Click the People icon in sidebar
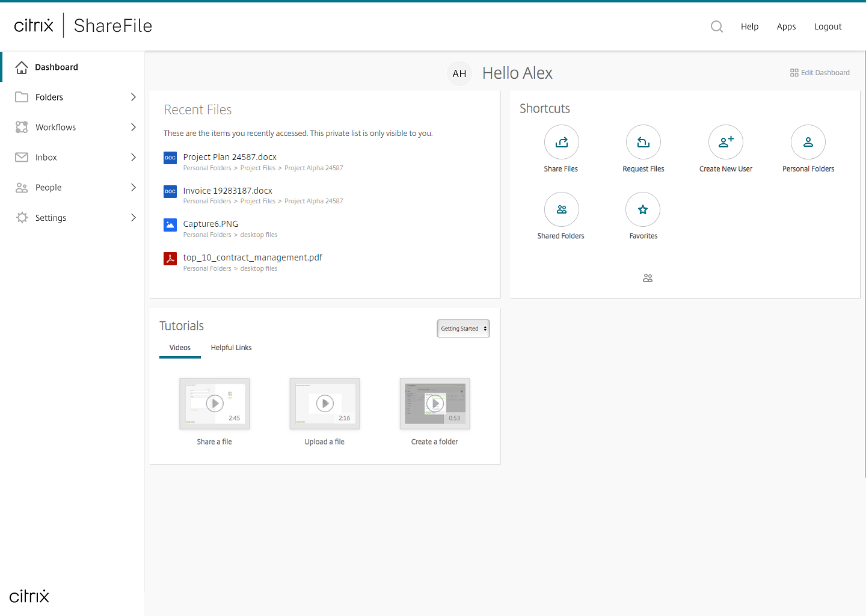866x616 pixels. 22,188
